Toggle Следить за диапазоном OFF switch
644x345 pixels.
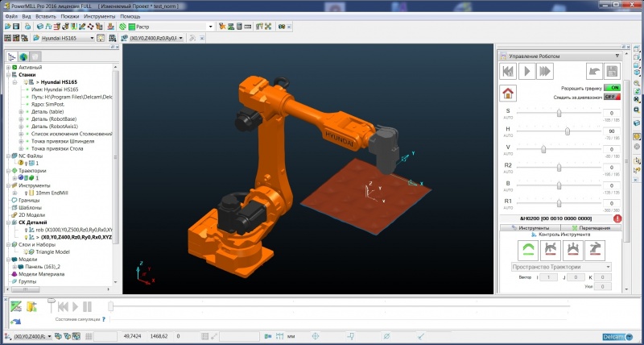pos(612,97)
